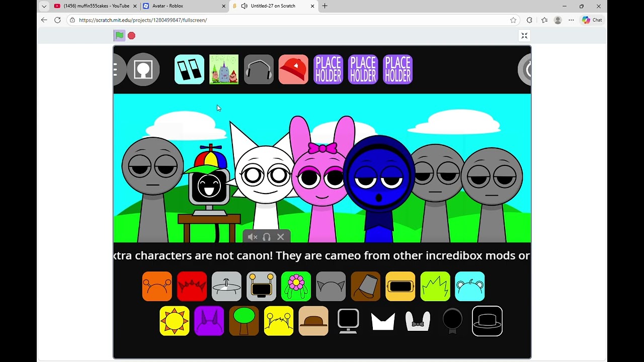644x362 pixels.
Task: Pick the red spiky character icon
Action: click(192, 287)
